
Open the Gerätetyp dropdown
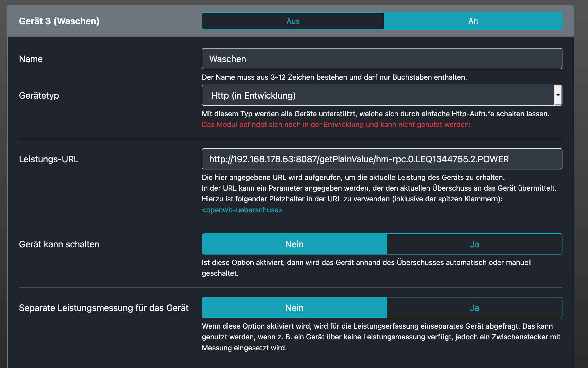pyautogui.click(x=378, y=95)
